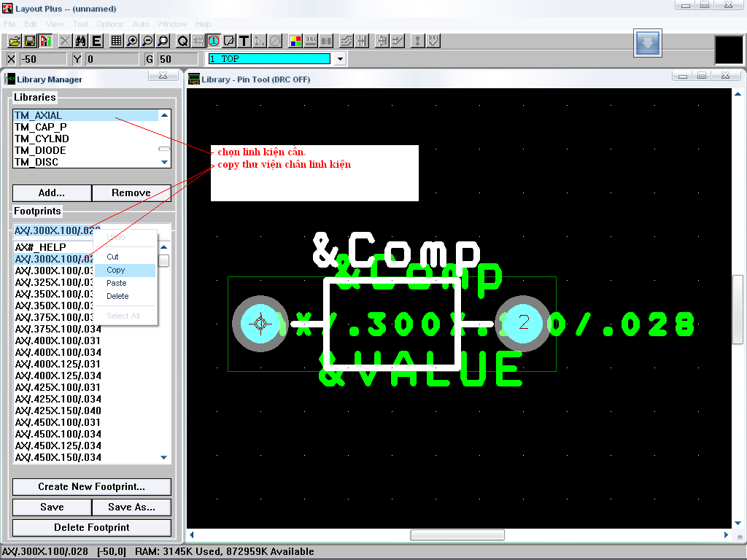This screenshot has width=747, height=560.
Task: Select the Component tool chip icon
Action: pyautogui.click(x=198, y=42)
